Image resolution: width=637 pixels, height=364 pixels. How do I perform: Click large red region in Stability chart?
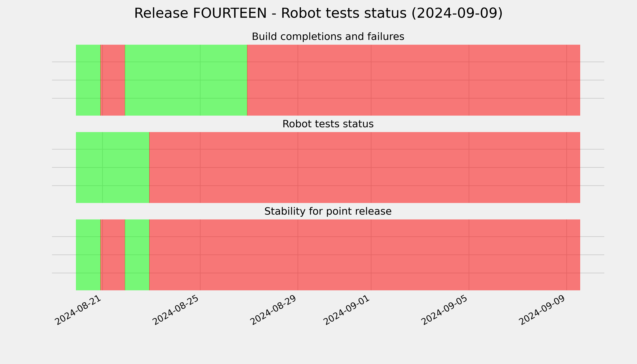coord(365,255)
